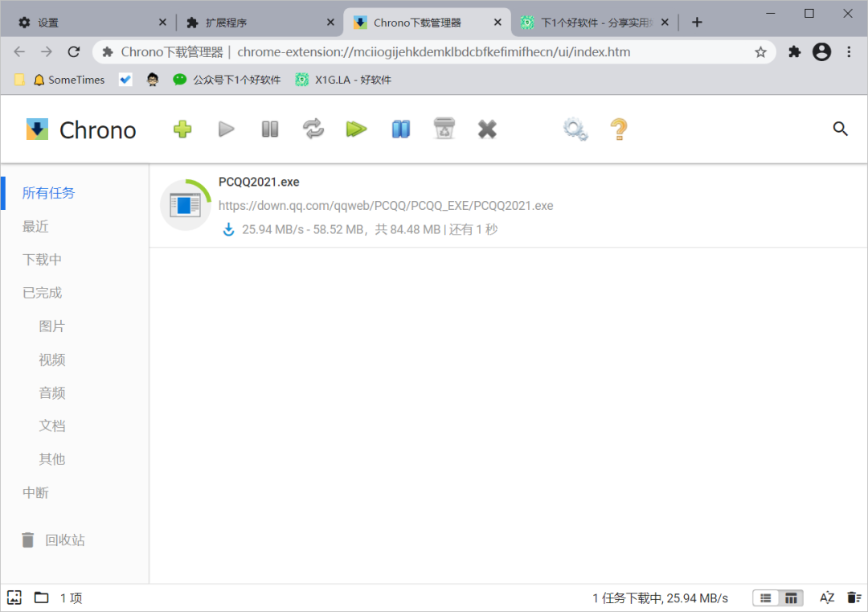Show 下载中 tasks
The image size is (868, 612).
pyautogui.click(x=42, y=260)
